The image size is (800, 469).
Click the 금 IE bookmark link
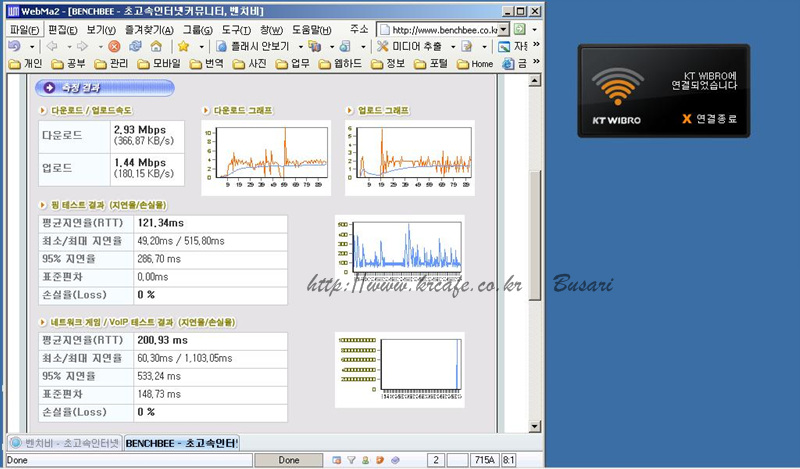(x=514, y=64)
